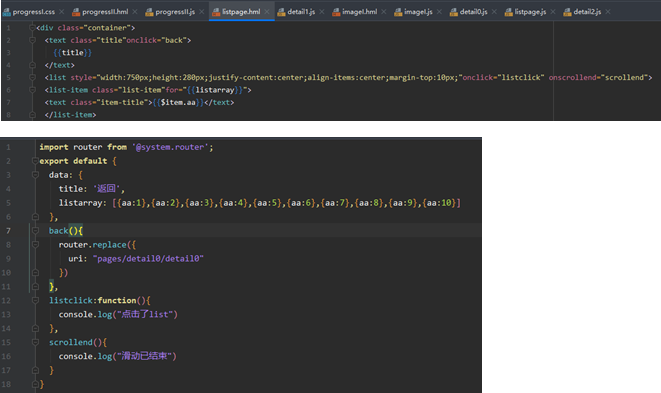Select the detail2.js tab
Screen dimensions: 661x393
pos(587,12)
